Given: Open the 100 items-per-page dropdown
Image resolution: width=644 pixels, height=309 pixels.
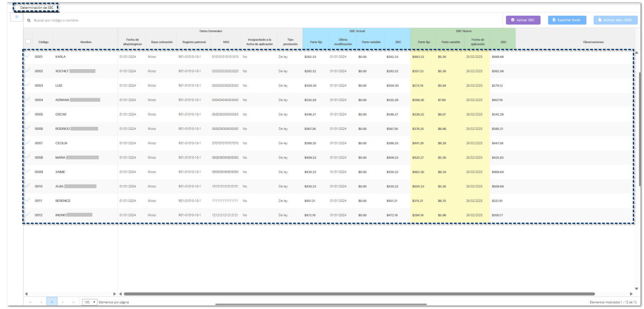Looking at the screenshot, I should [x=90, y=302].
